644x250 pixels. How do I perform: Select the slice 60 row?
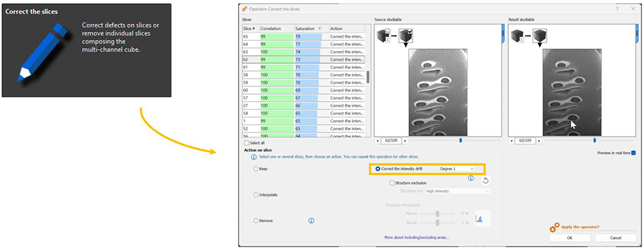tap(303, 90)
